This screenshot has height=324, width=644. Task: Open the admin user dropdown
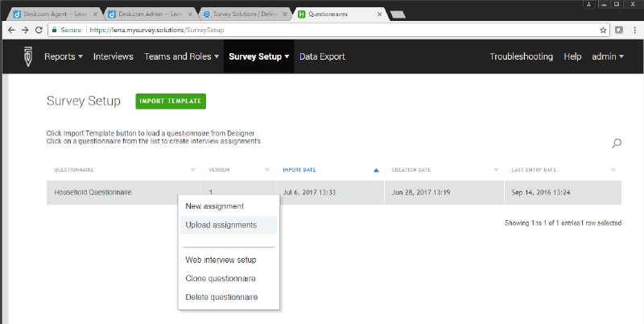[608, 56]
